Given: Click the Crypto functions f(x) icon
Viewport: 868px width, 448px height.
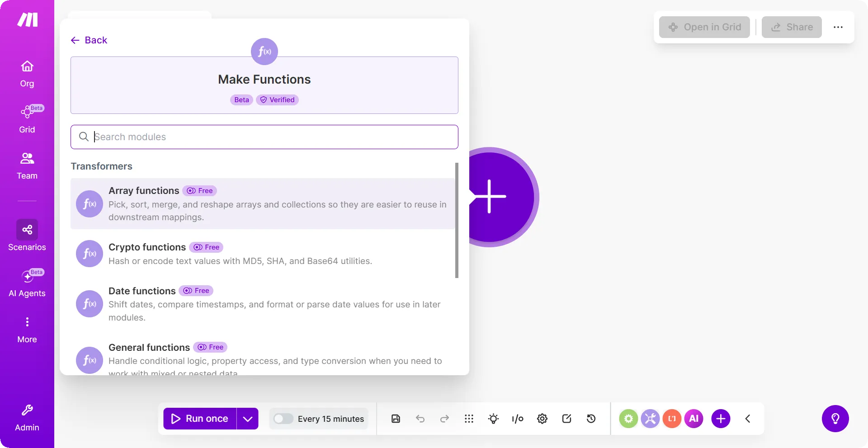Looking at the screenshot, I should (90, 254).
